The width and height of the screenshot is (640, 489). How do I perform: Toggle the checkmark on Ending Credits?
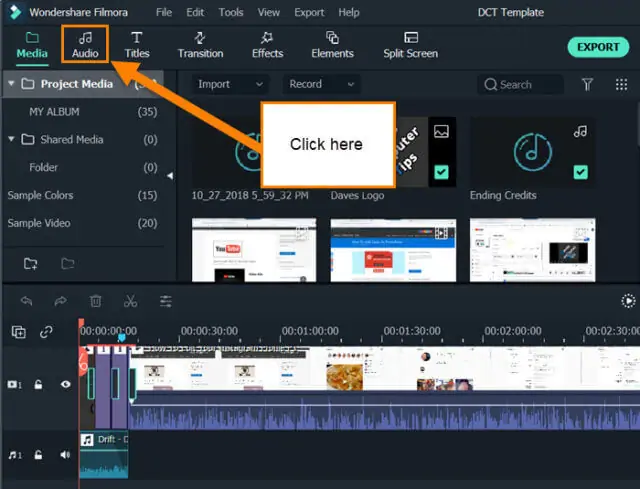[580, 172]
